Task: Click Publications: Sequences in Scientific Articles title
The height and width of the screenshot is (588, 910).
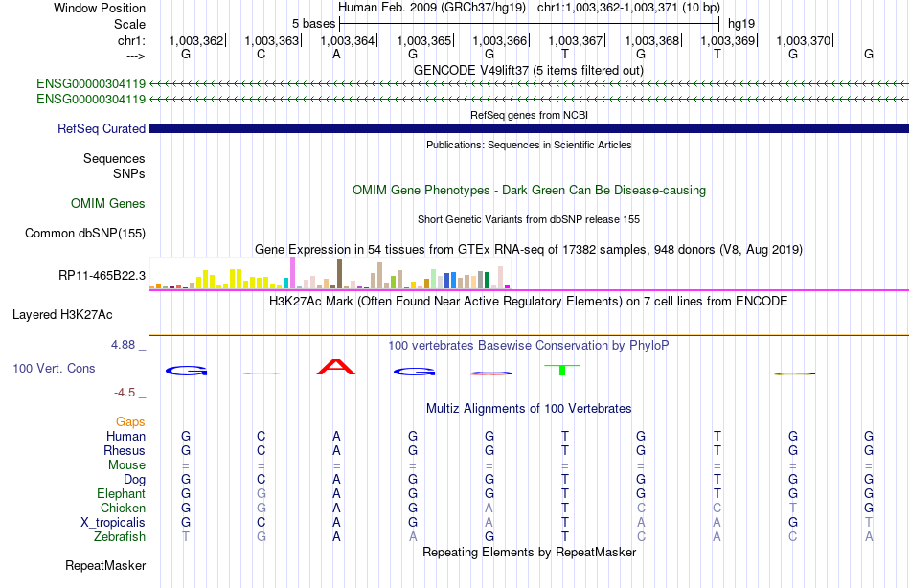Action: (529, 145)
